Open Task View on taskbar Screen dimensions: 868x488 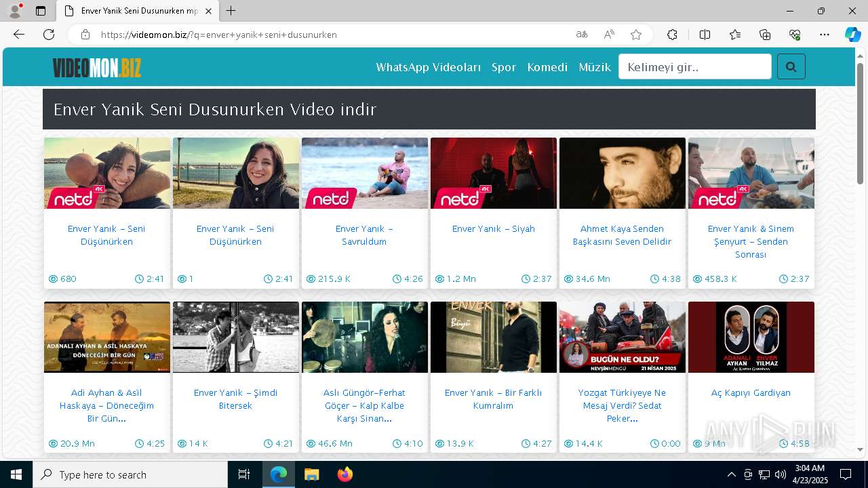point(244,474)
